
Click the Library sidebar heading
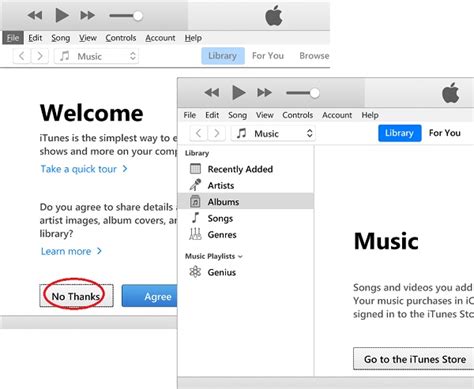(197, 153)
